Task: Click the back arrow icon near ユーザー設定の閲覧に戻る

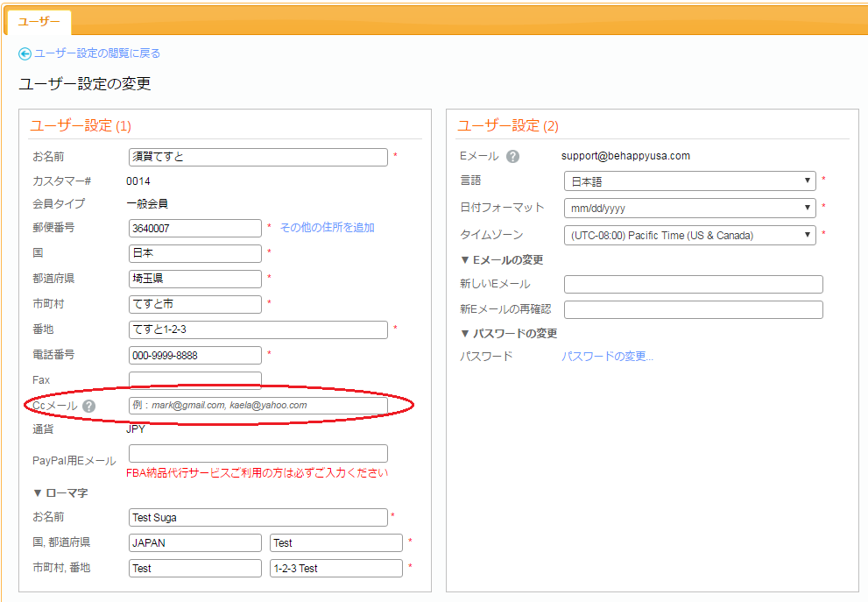Action: [x=25, y=53]
